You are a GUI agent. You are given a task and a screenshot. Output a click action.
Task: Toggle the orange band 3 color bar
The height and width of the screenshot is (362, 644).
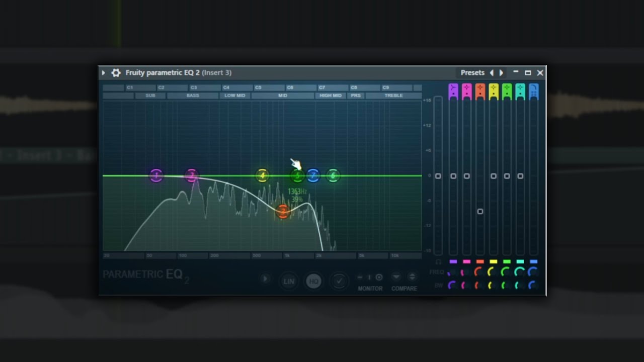click(480, 261)
